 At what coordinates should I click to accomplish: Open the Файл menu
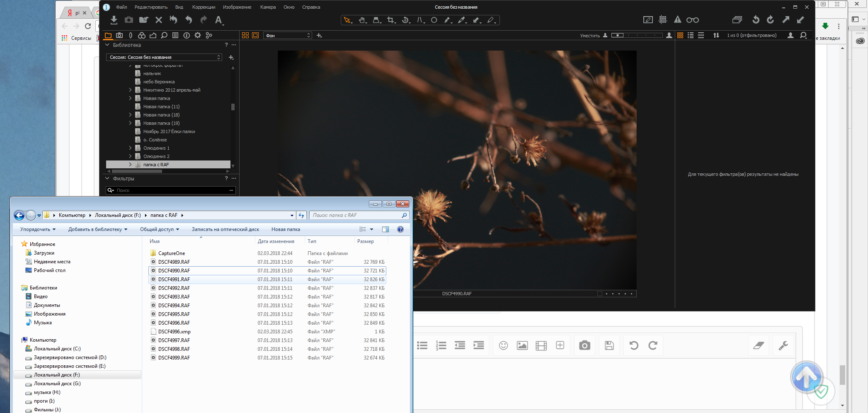tap(121, 7)
